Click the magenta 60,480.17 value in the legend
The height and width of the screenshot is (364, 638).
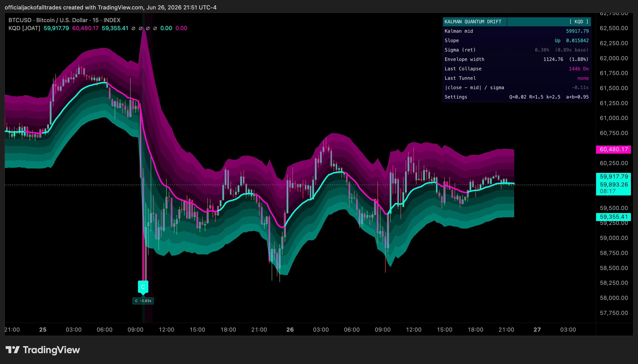(85, 28)
